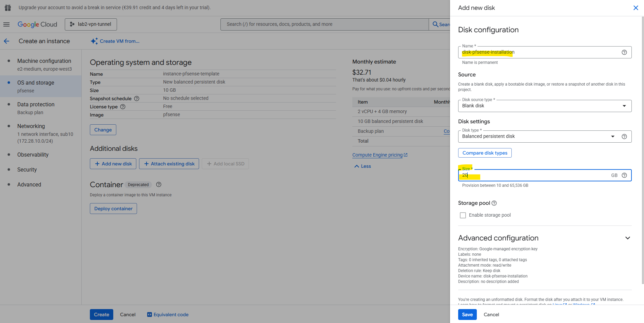The width and height of the screenshot is (644, 323).
Task: Click the help icon next to Container Deprecated
Action: tap(159, 184)
